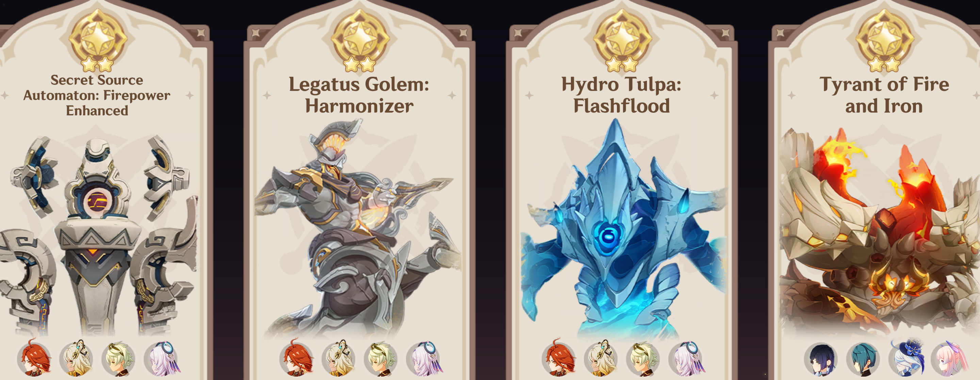Click the Tyrant of Fire and Iron title
The height and width of the screenshot is (380, 980).
pos(884,94)
